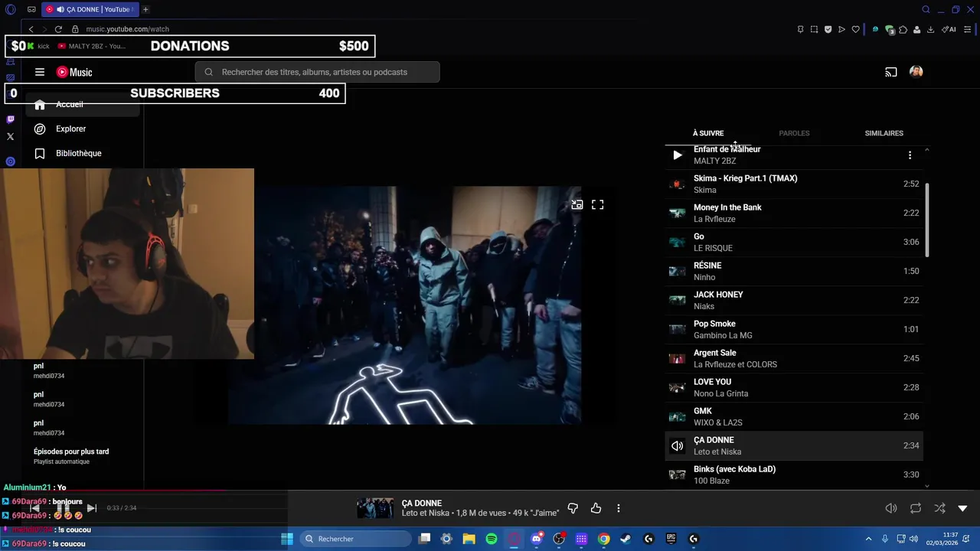Open a new browser tab
980x551 pixels.
(x=145, y=9)
